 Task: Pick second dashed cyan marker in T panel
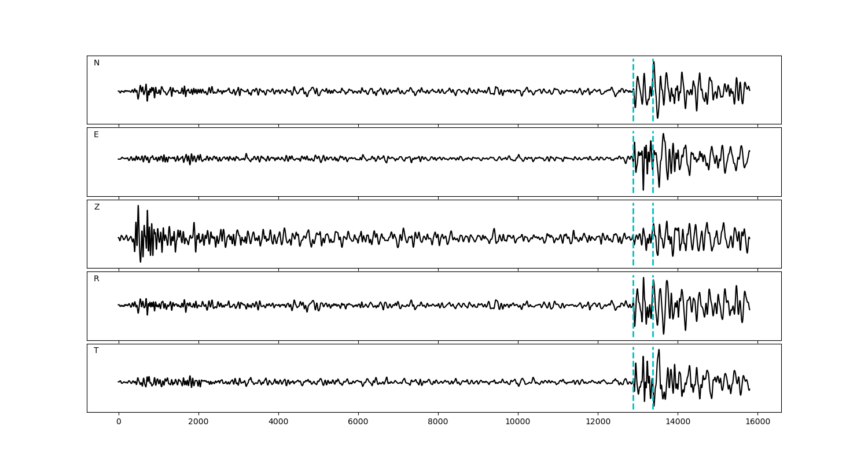(653, 365)
